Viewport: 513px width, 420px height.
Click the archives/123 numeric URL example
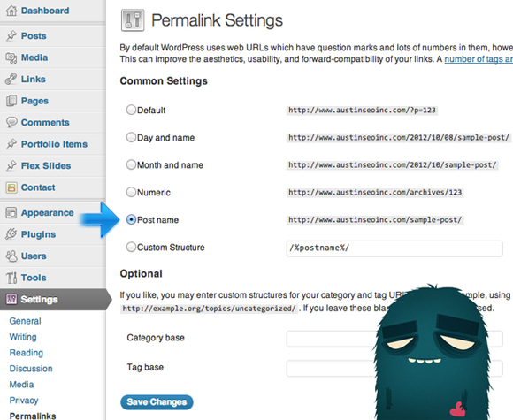click(375, 193)
